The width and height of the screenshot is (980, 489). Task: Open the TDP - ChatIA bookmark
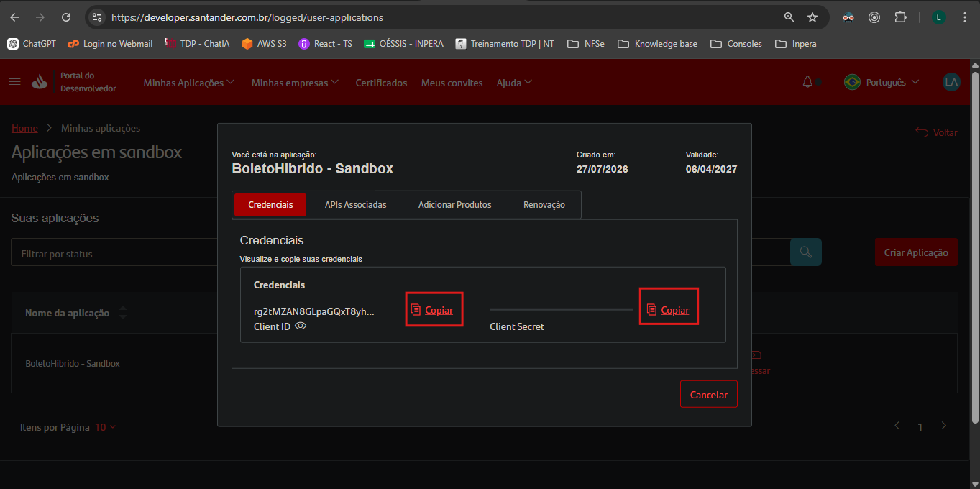197,44
